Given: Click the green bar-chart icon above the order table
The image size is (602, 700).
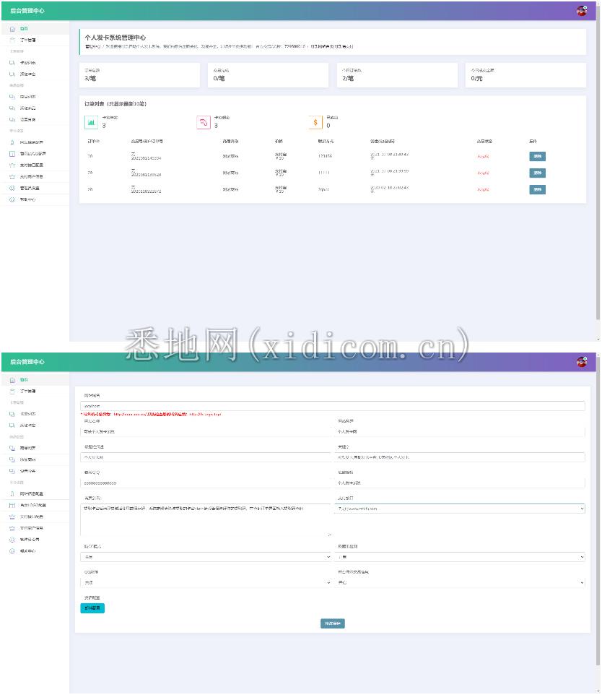Looking at the screenshot, I should click(x=92, y=122).
